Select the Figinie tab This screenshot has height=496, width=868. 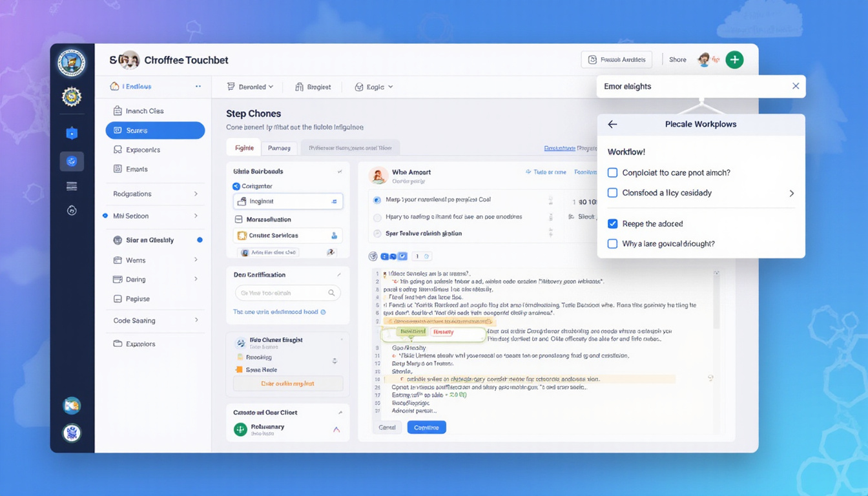tap(243, 147)
